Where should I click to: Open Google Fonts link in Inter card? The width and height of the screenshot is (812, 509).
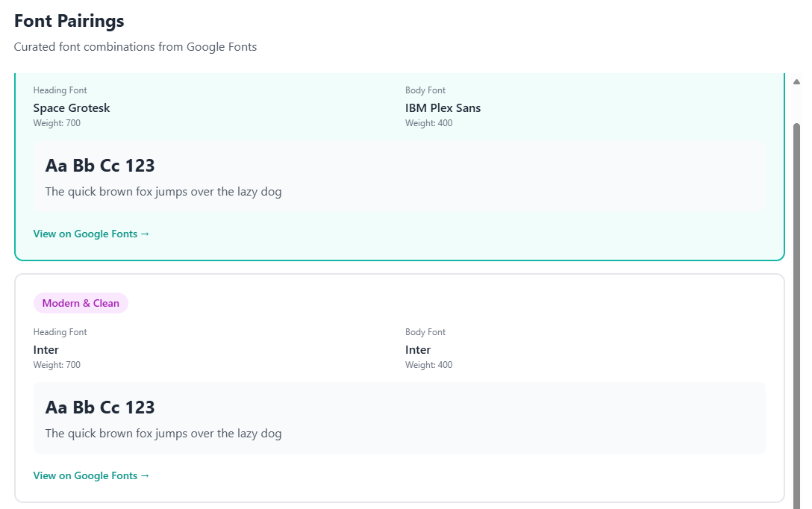tap(91, 475)
